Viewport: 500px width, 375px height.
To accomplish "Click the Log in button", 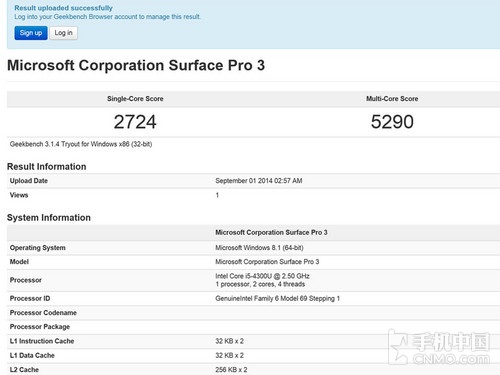I will coord(63,33).
